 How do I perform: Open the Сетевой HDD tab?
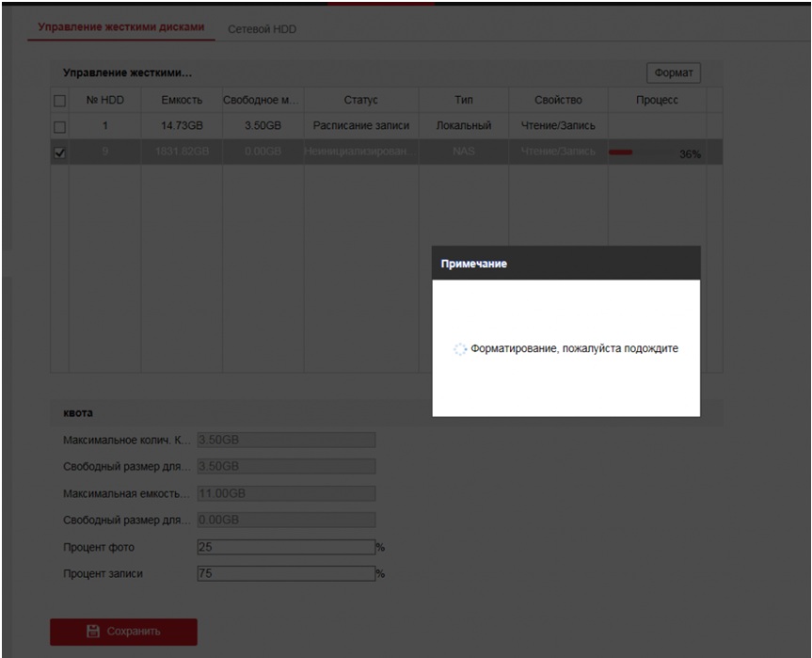click(x=262, y=29)
